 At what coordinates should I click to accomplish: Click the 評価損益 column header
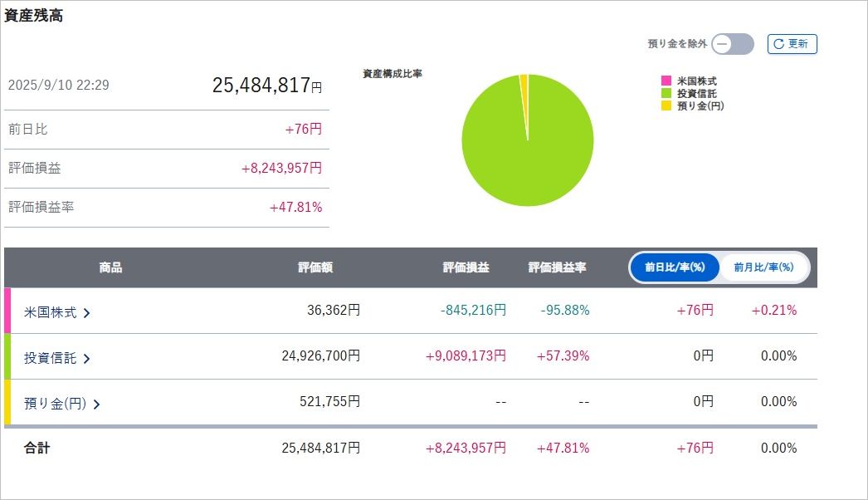point(466,267)
